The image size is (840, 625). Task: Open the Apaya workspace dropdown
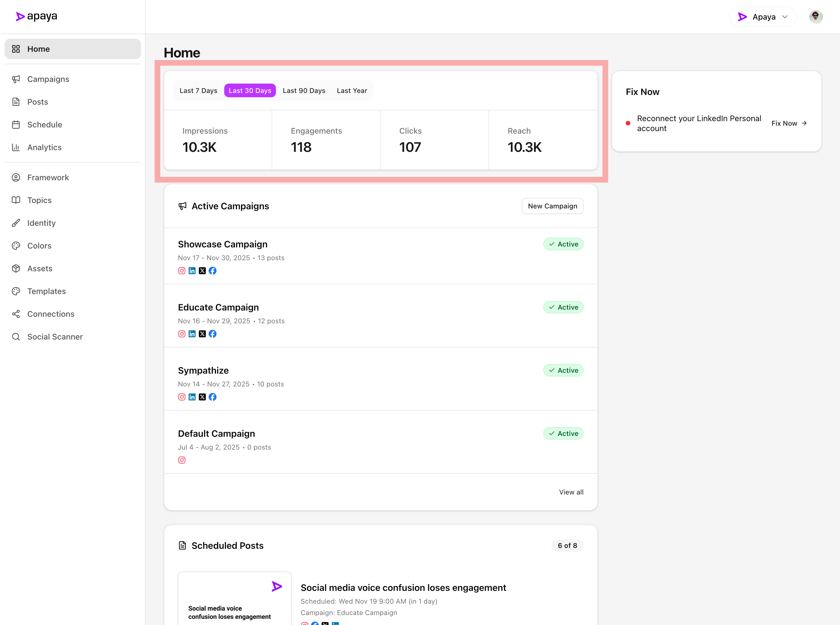pyautogui.click(x=762, y=17)
